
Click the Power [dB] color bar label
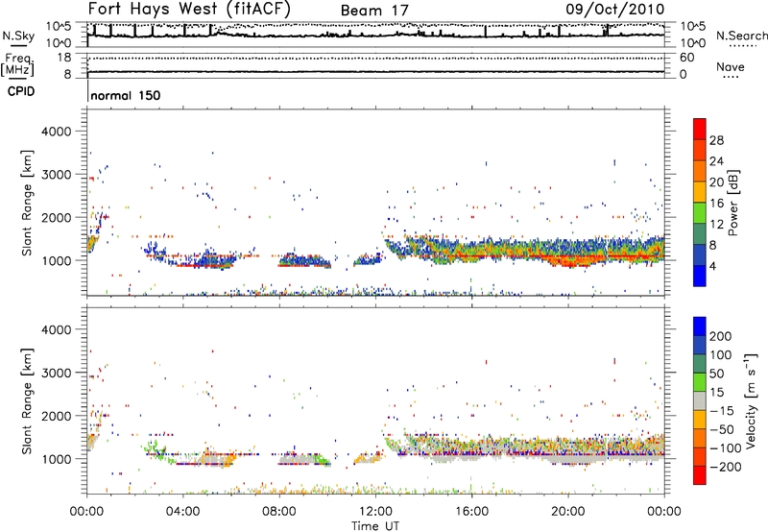pyautogui.click(x=732, y=203)
